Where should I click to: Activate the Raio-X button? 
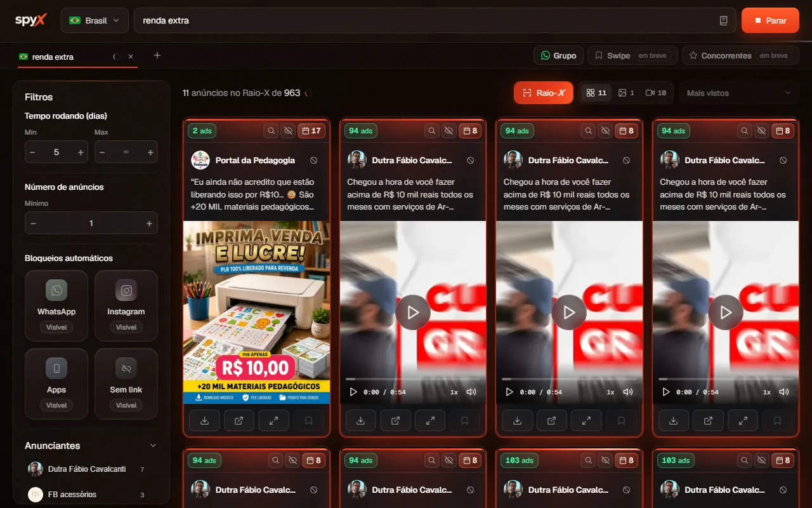click(x=544, y=93)
